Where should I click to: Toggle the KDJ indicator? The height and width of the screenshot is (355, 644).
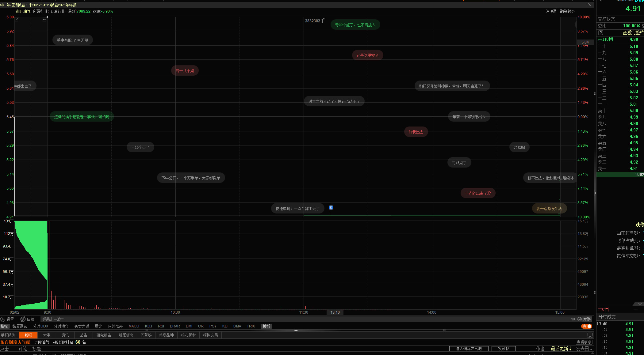pos(148,326)
